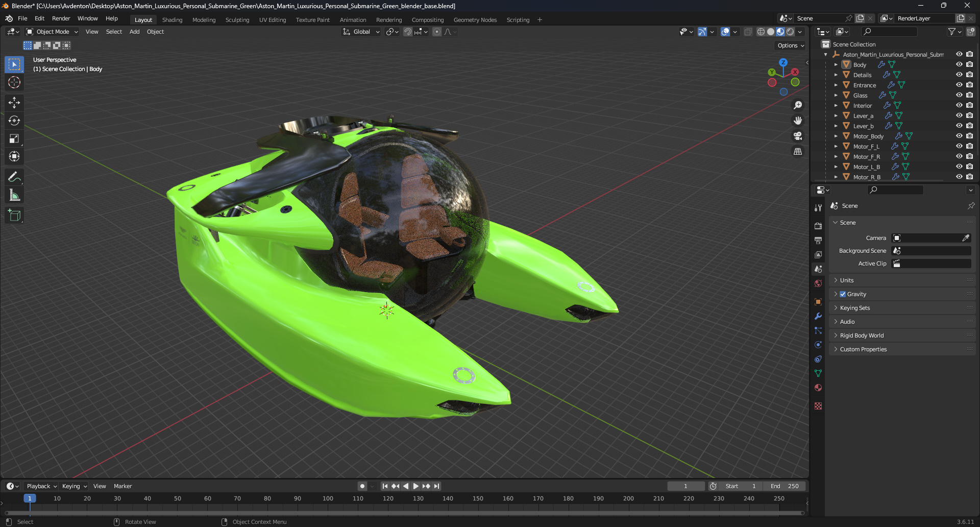Open the Texture properties tab

coord(818,406)
